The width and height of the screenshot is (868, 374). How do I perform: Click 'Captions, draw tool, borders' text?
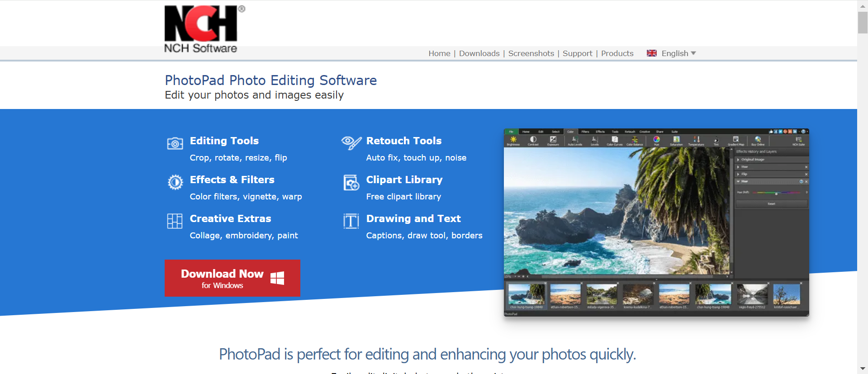tap(424, 236)
